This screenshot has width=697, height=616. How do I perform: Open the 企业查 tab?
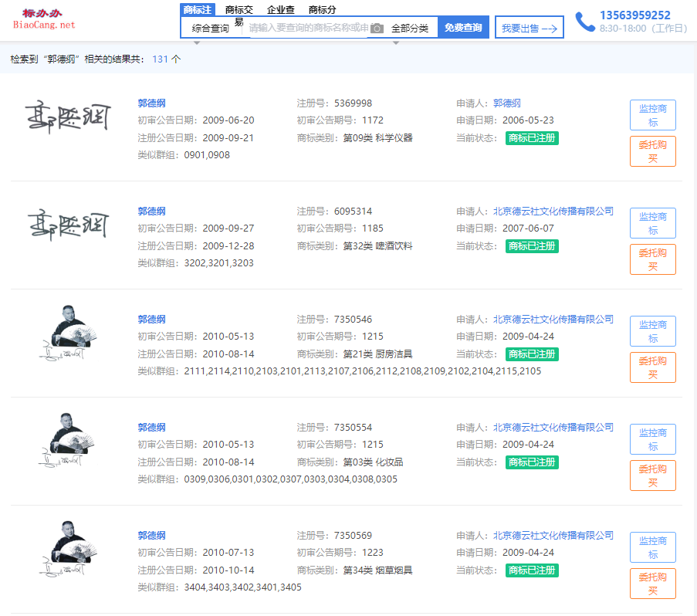click(x=280, y=10)
